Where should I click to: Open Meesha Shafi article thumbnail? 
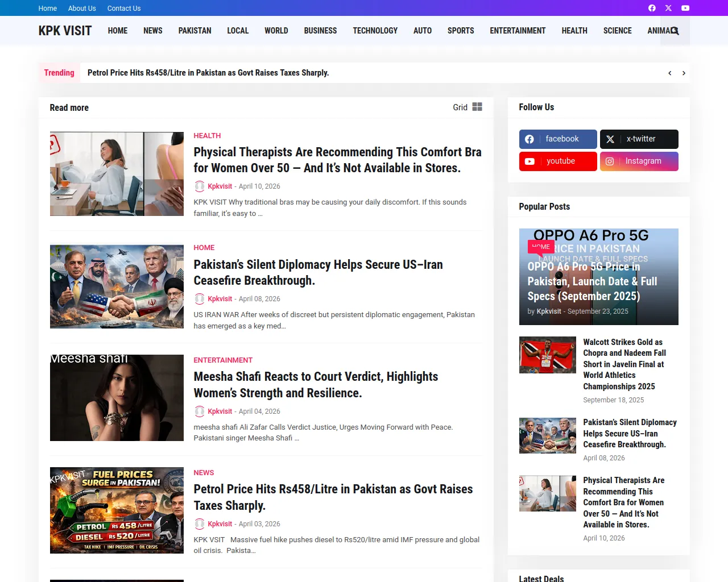pos(117,398)
